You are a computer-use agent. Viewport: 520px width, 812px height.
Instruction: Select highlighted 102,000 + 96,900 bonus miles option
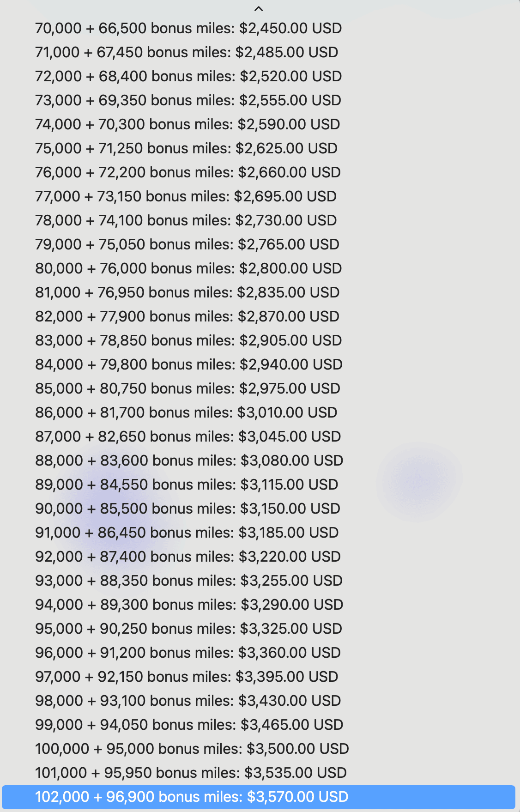coord(259,797)
